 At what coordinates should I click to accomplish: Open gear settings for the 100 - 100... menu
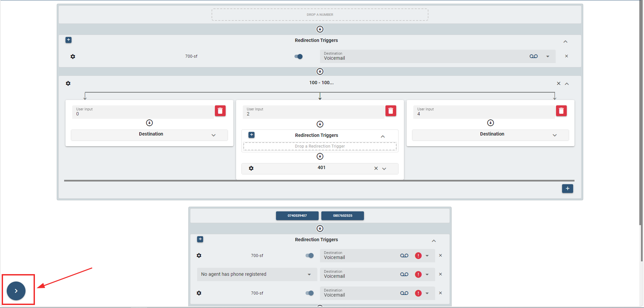tap(68, 84)
